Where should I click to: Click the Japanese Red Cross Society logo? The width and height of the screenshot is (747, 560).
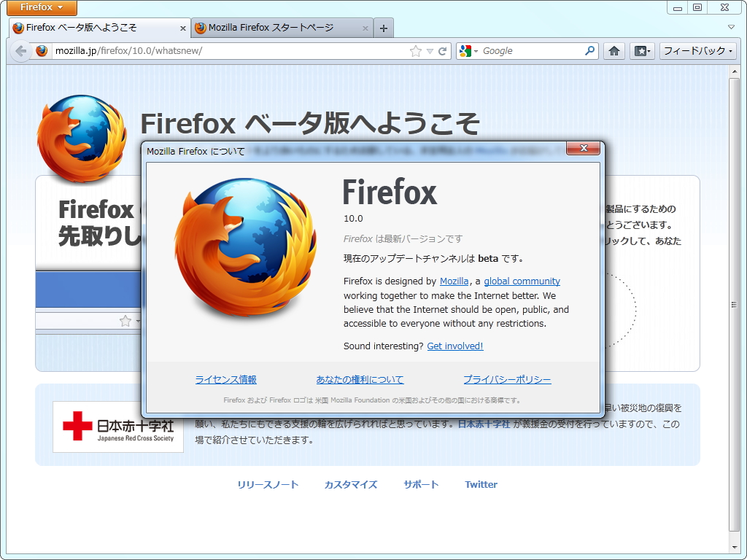click(x=117, y=427)
